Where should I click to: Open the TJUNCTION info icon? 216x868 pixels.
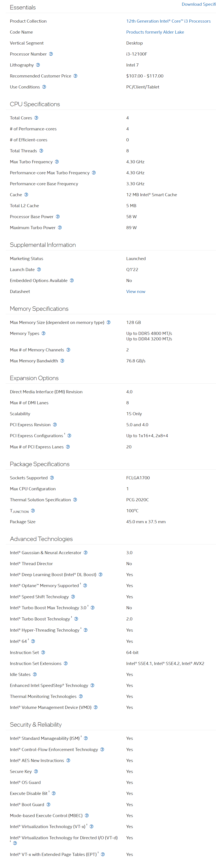tap(33, 511)
